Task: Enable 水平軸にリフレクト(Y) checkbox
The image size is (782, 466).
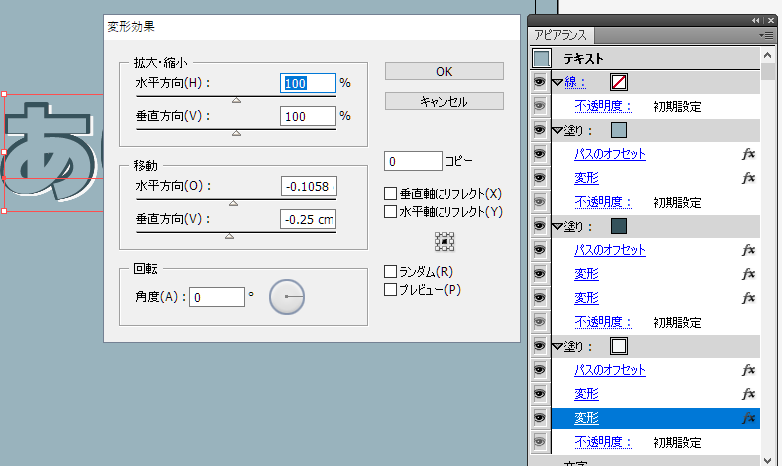Action: tap(391, 212)
